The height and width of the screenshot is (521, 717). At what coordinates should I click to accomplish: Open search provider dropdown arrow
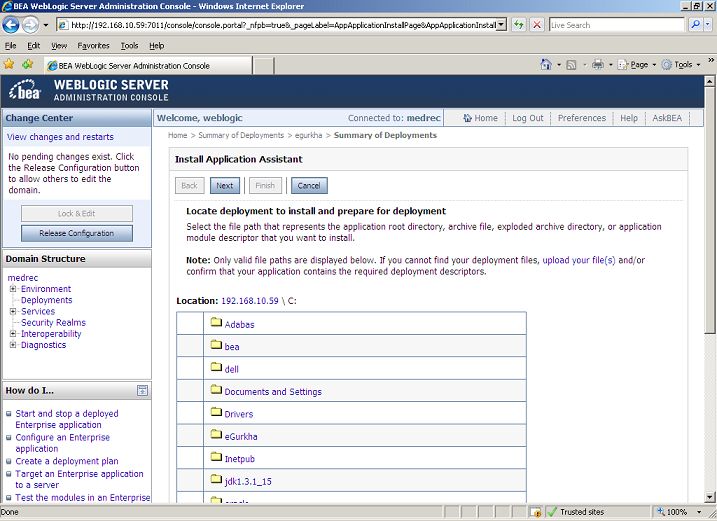point(708,25)
